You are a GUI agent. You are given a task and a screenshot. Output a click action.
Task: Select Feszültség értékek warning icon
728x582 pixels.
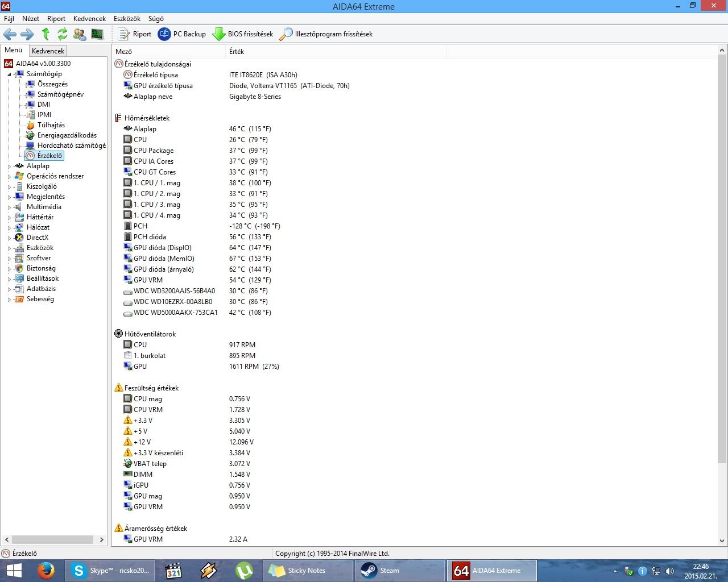coord(118,388)
